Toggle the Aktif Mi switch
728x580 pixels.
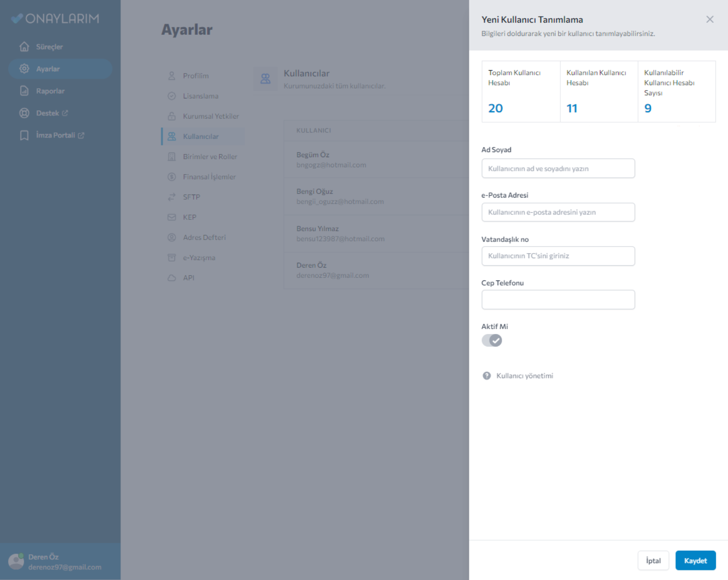pos(492,341)
